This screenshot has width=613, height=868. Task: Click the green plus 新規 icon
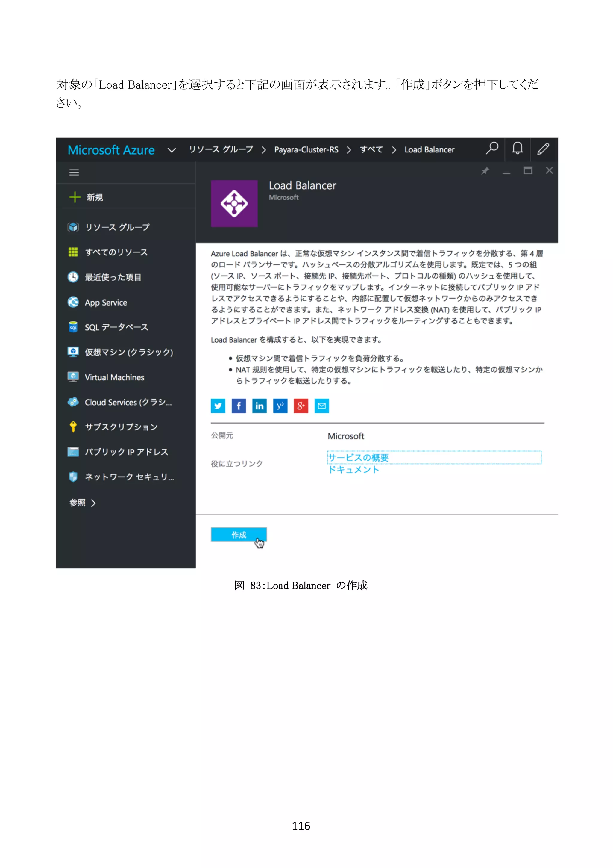click(x=75, y=197)
